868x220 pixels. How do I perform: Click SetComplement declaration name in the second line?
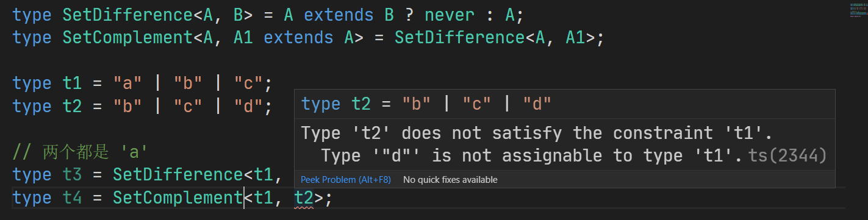127,37
